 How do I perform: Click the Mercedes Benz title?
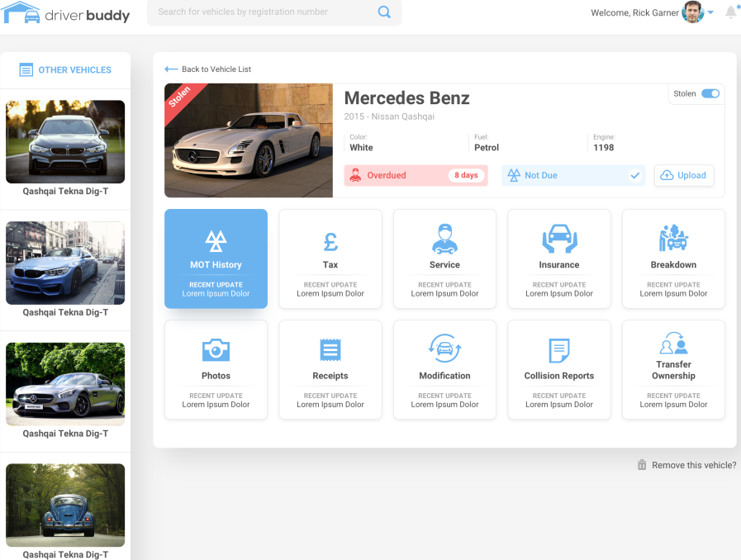(x=407, y=98)
